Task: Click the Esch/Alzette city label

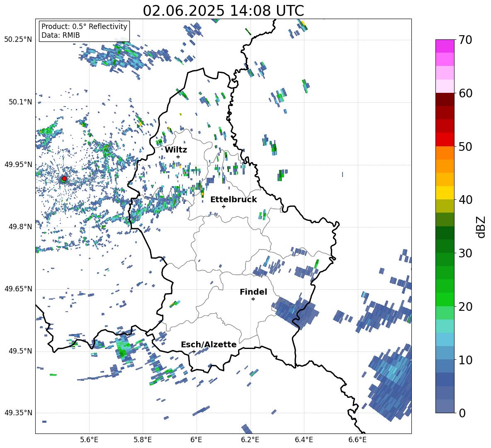Action: pos(209,345)
